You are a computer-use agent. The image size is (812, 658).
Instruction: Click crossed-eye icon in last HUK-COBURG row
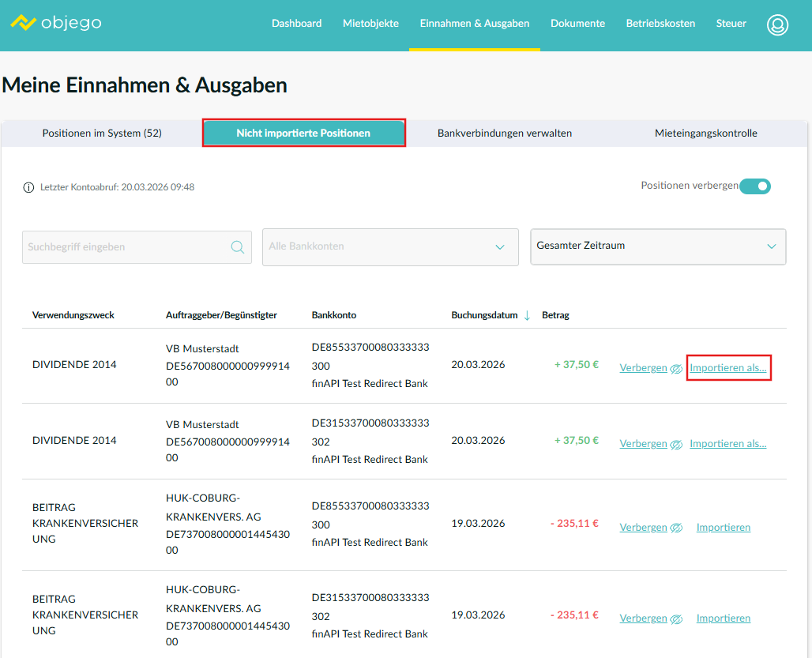click(x=676, y=619)
